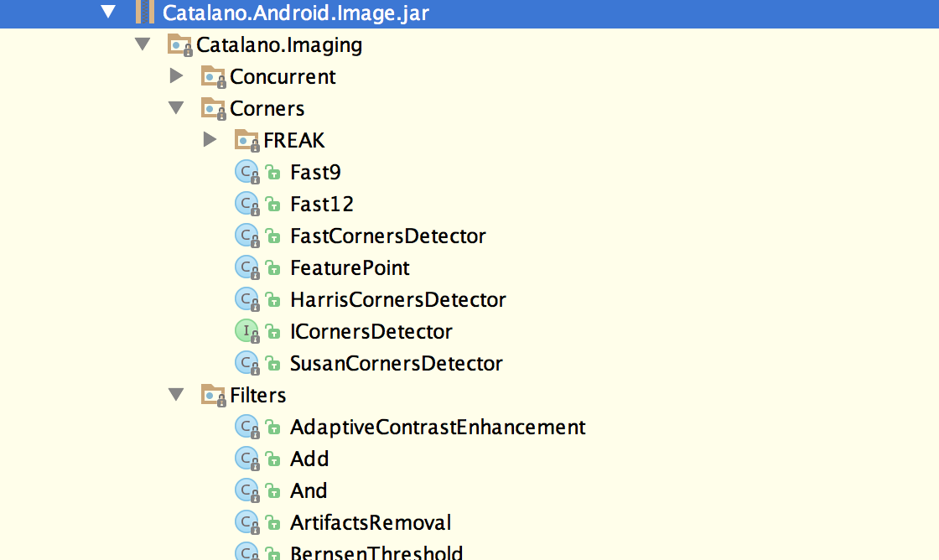
Task: Click the HarrisCornersDetector class icon
Action: point(246,300)
